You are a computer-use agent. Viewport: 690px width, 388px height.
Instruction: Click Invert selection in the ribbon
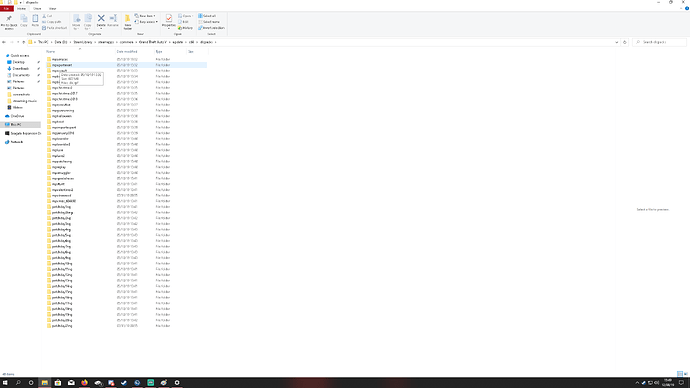(x=212, y=28)
